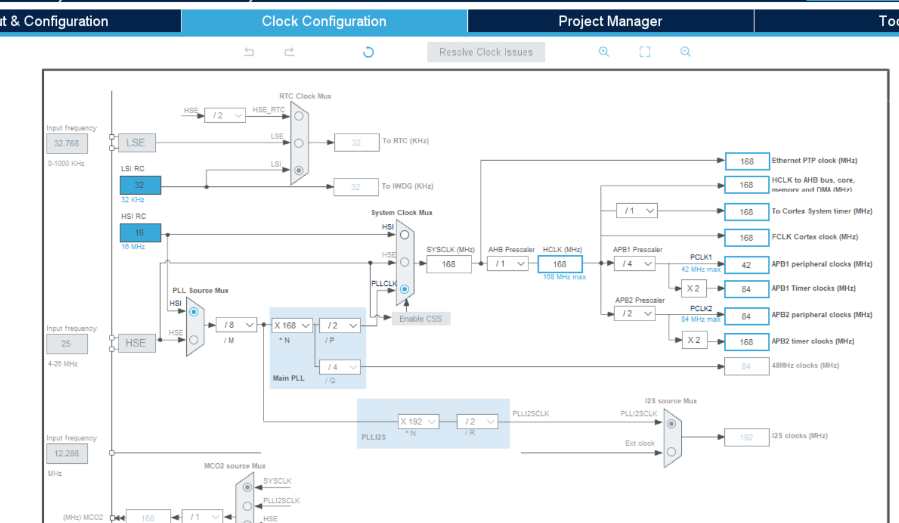Select PLLI2SCLK in I2S source Mux

pyautogui.click(x=671, y=424)
